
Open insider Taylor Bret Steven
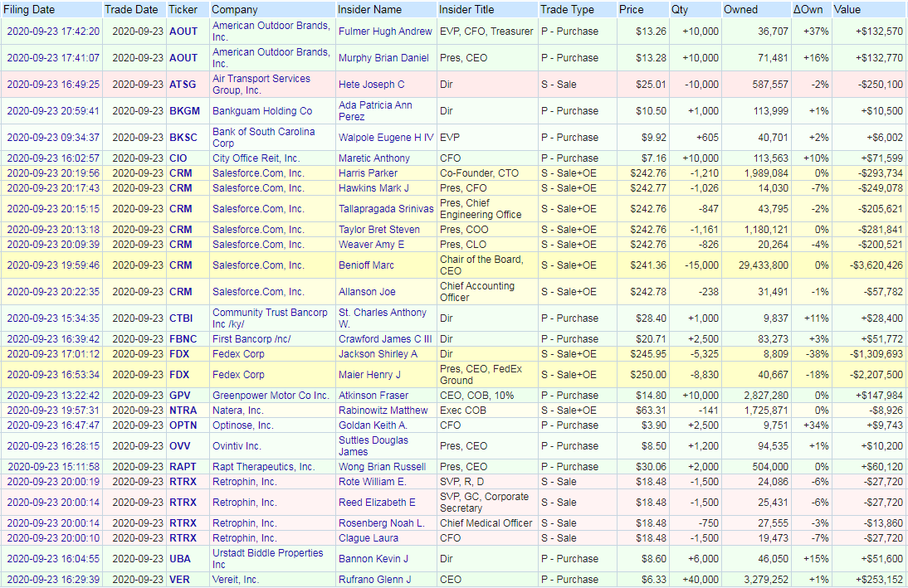click(379, 230)
